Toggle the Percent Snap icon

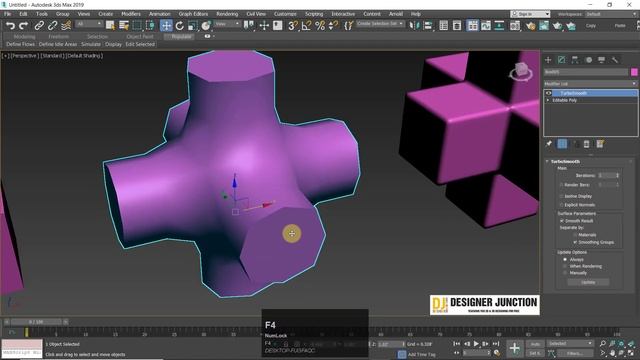point(320,26)
